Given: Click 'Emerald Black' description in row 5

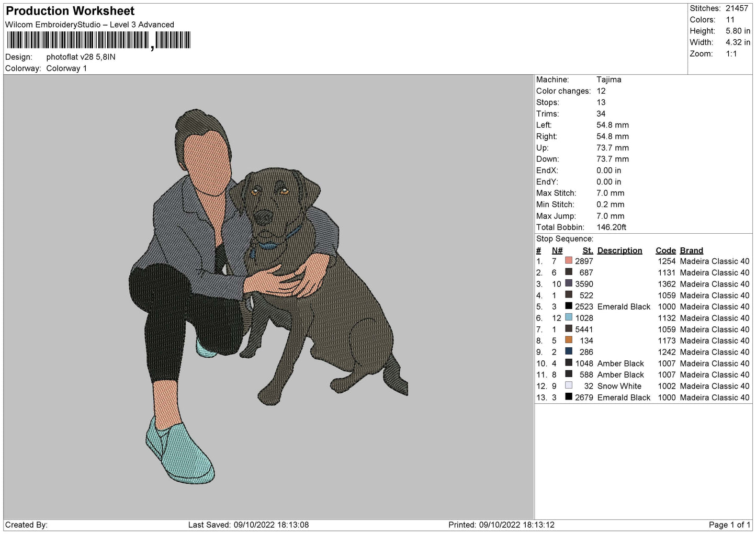Looking at the screenshot, I should tap(624, 307).
